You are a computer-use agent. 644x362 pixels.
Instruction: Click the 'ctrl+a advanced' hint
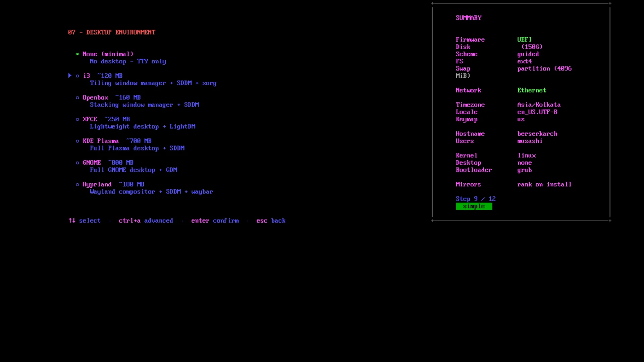point(146,221)
